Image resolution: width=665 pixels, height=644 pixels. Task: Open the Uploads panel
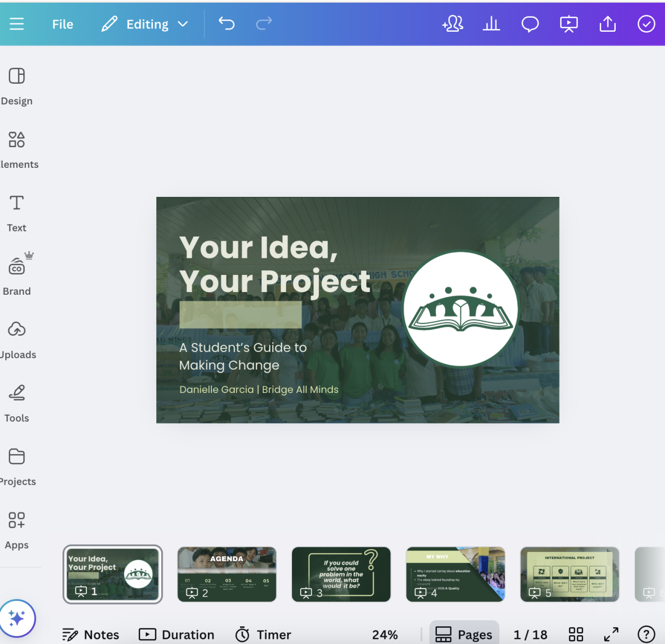[x=18, y=340]
